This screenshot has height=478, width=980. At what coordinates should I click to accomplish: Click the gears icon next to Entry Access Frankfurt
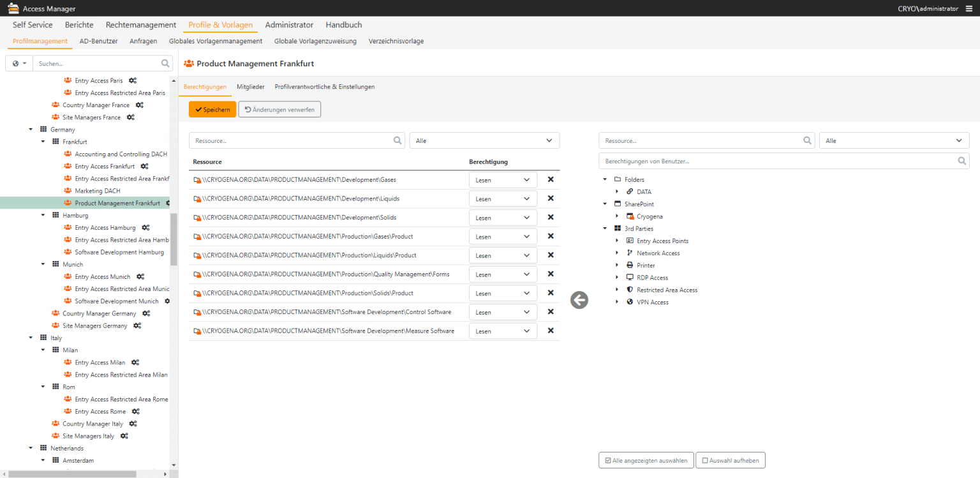click(x=144, y=167)
